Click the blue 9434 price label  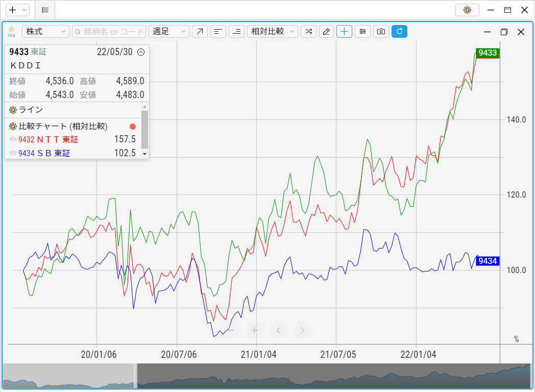(488, 261)
